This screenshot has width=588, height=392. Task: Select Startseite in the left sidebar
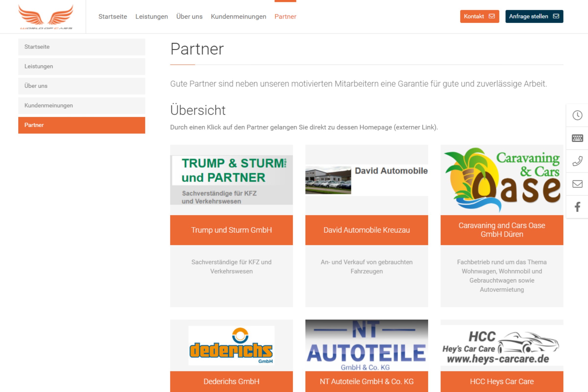click(82, 47)
